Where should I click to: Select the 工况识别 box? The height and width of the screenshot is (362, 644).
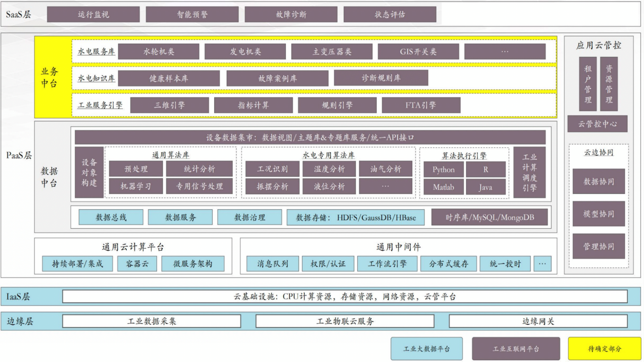coord(272,169)
